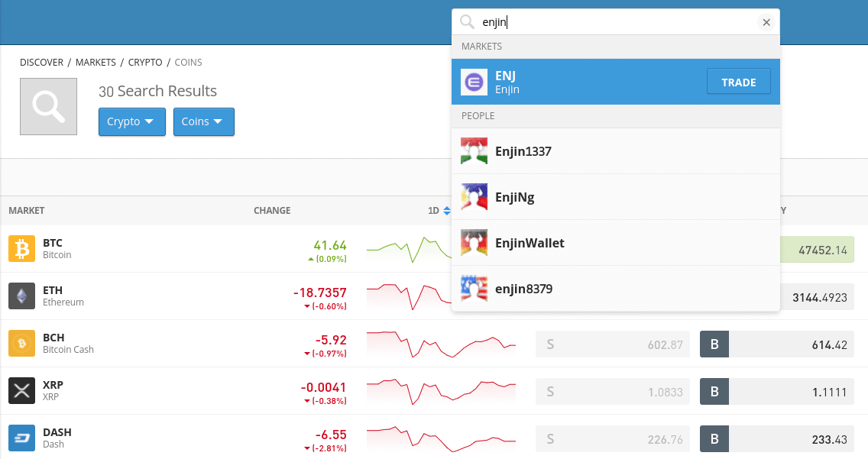The width and height of the screenshot is (868, 459).
Task: Go to MARKETS in the breadcrumb
Action: point(96,63)
